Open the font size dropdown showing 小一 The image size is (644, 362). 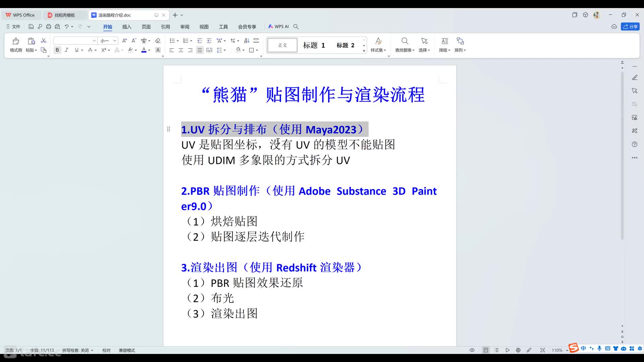115,41
